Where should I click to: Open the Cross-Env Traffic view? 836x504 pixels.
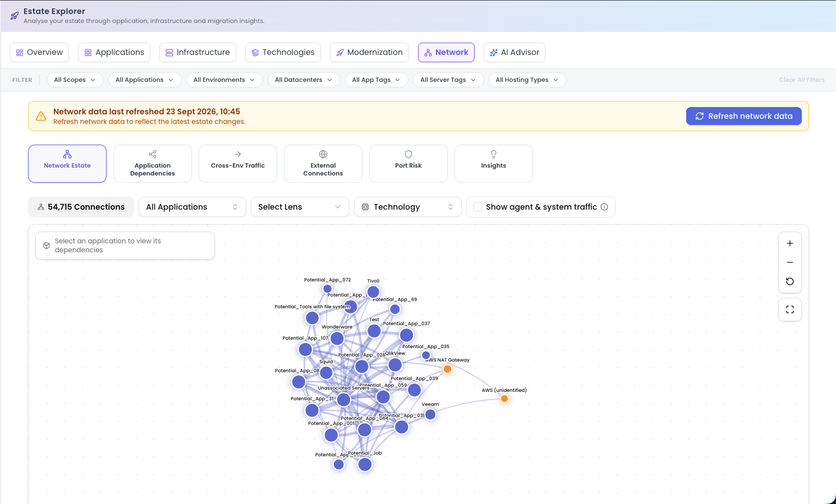(x=238, y=164)
